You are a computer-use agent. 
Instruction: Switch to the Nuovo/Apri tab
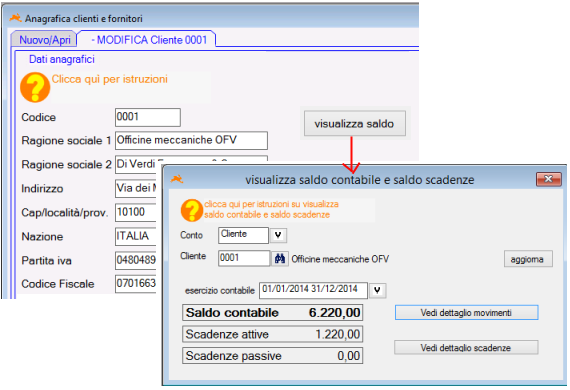(44, 40)
